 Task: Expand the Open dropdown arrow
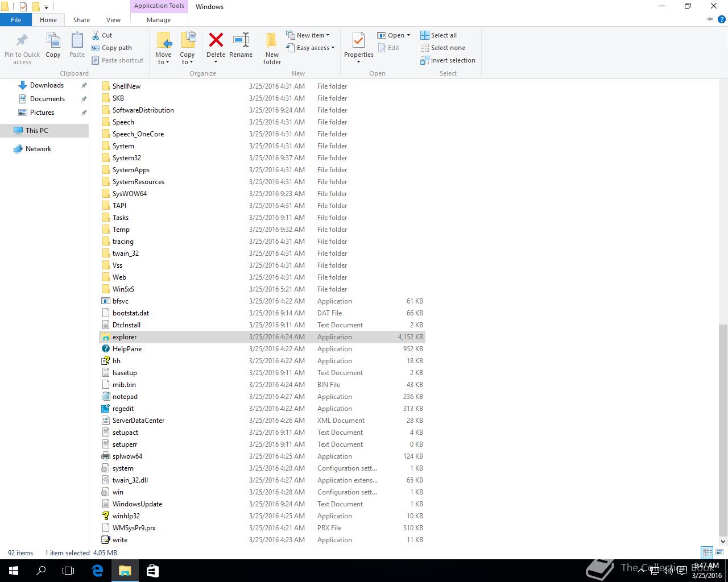coord(408,35)
